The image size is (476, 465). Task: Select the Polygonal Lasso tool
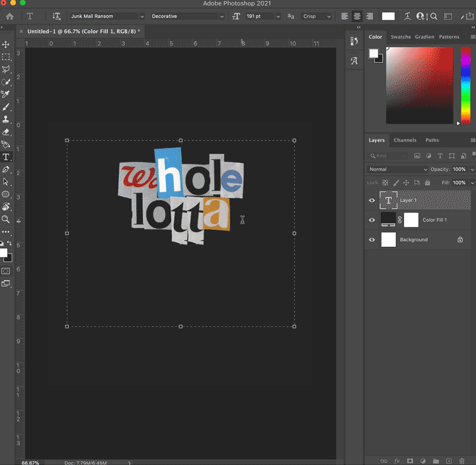6,69
